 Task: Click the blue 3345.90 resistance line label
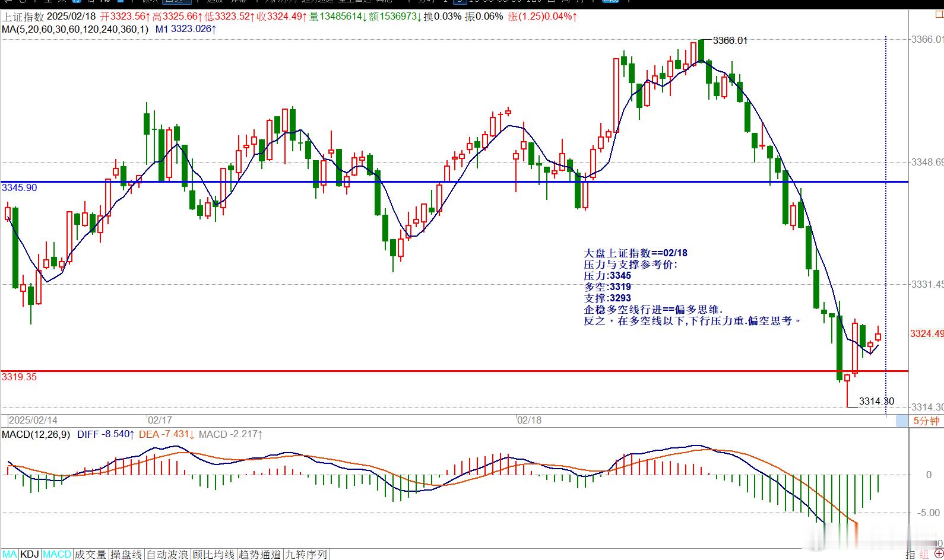tap(19, 187)
